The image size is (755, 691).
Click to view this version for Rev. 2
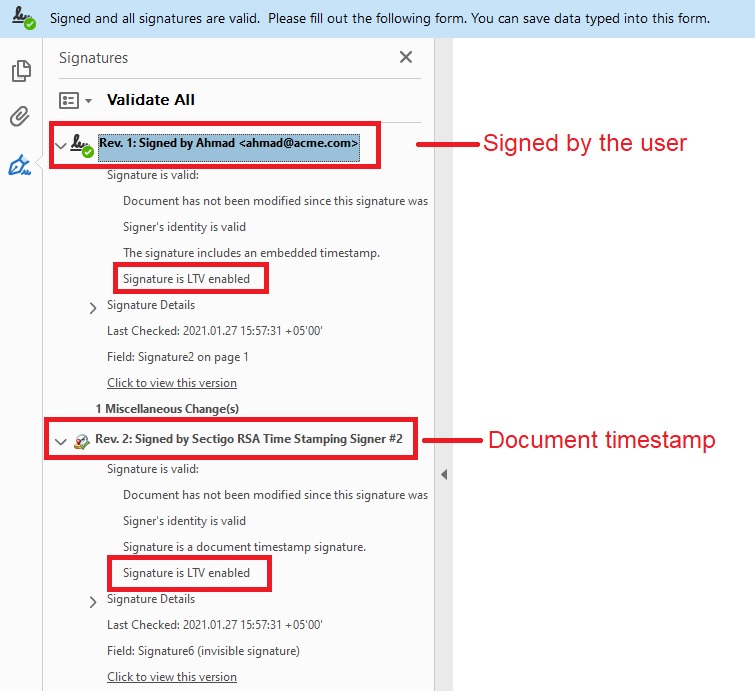click(x=172, y=677)
